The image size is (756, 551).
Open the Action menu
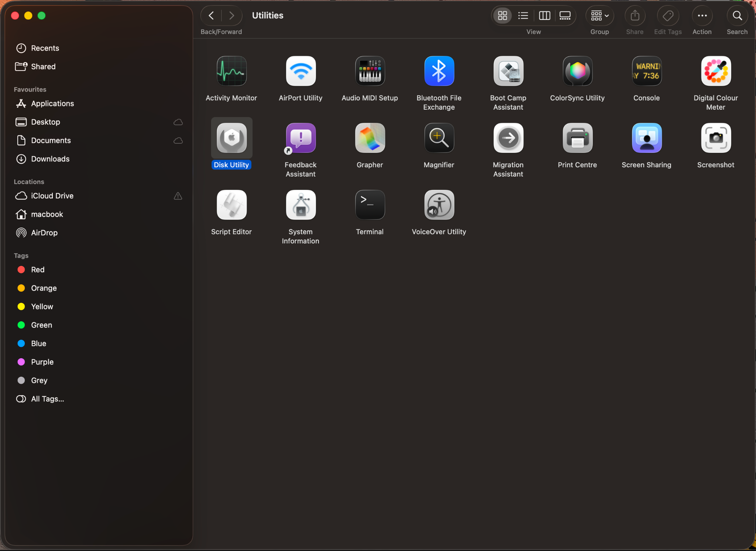pyautogui.click(x=701, y=16)
